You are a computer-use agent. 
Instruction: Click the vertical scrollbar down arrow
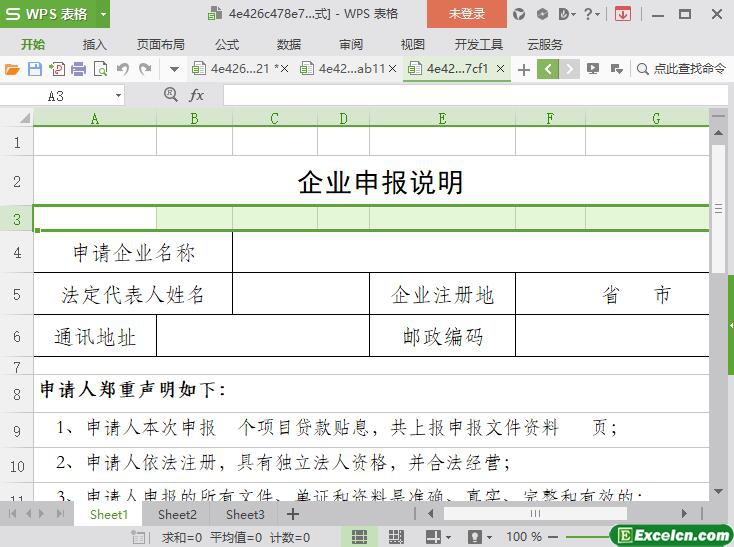coord(719,491)
